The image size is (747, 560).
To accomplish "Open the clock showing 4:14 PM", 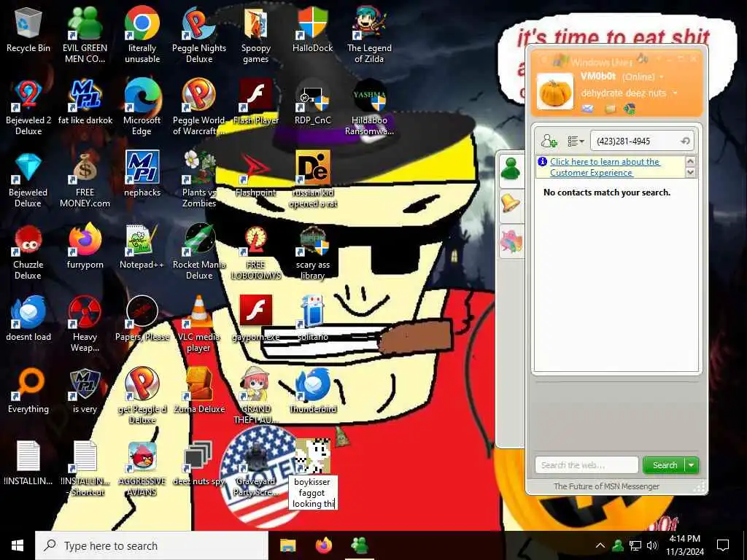I will [x=684, y=545].
